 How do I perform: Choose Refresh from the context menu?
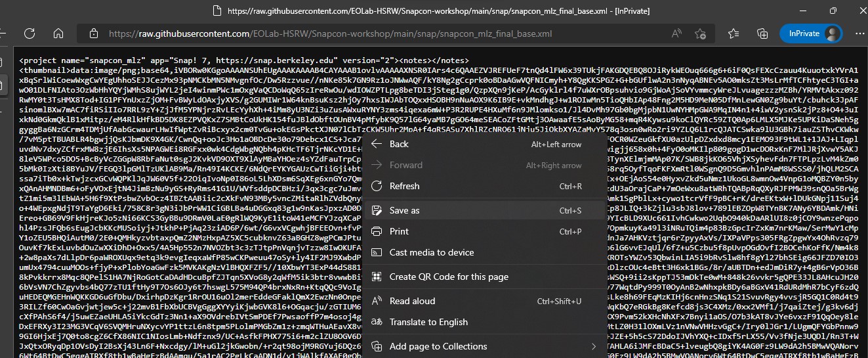pyautogui.click(x=404, y=187)
